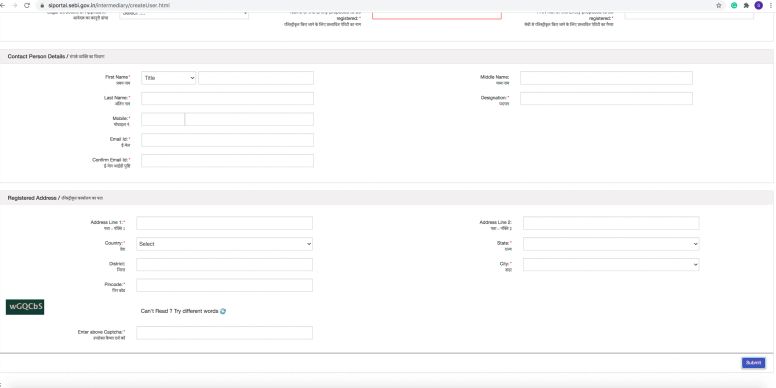Viewport: 776px width, 388px height.
Task: Open the Chrome three-dot menu
Action: 771,5
